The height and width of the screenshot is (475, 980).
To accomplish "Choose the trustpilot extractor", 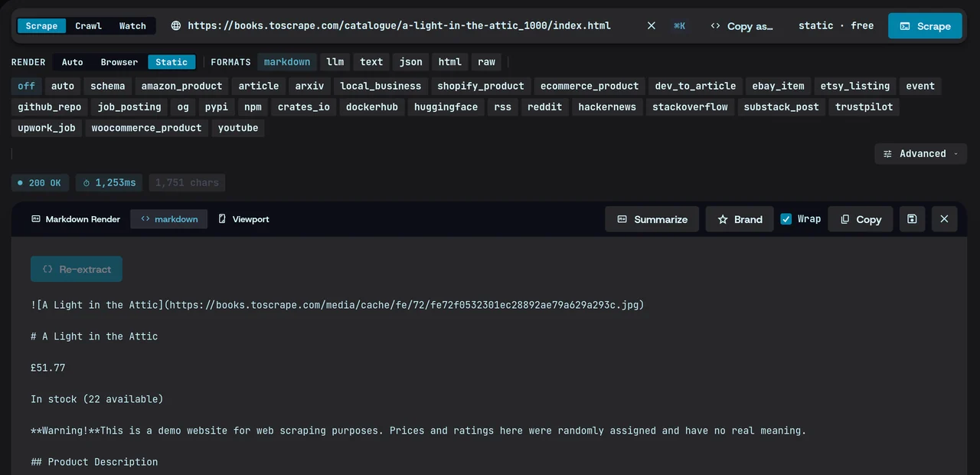I will (864, 106).
